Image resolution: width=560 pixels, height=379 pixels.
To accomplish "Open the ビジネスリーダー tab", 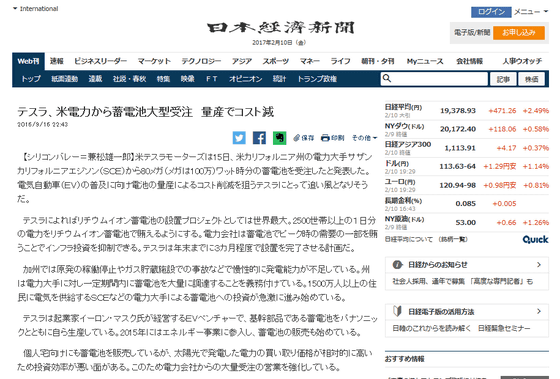I will pyautogui.click(x=100, y=61).
